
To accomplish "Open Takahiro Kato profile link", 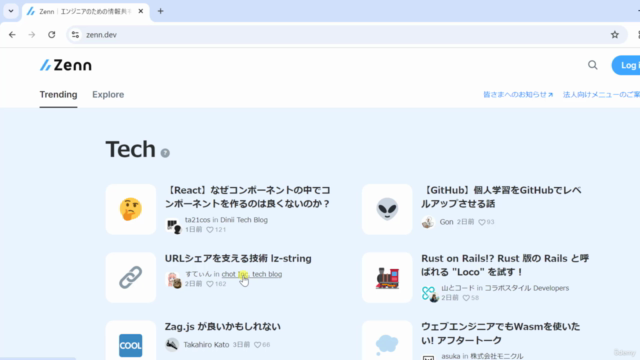I will (x=206, y=345).
